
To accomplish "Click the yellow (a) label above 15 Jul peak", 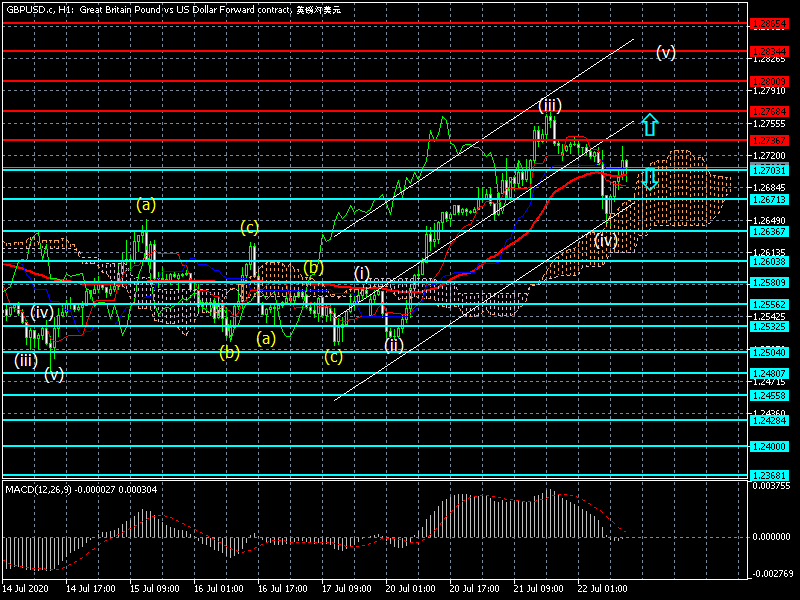I will [x=146, y=205].
